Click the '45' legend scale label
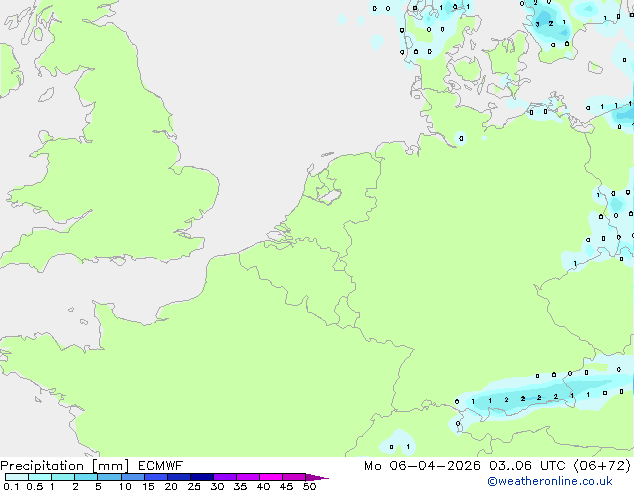The image size is (634, 490). tap(287, 486)
